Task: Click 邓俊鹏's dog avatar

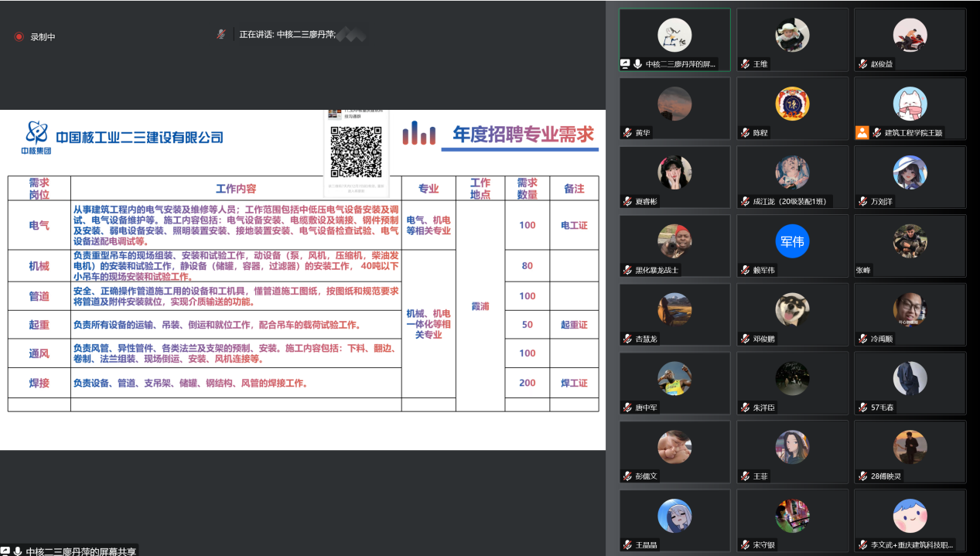Action: point(792,309)
